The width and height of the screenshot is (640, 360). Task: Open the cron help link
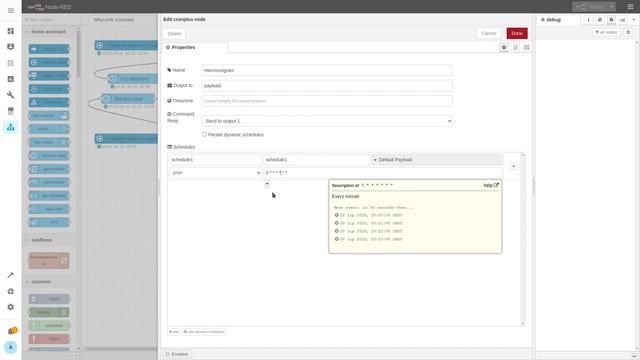[491, 185]
